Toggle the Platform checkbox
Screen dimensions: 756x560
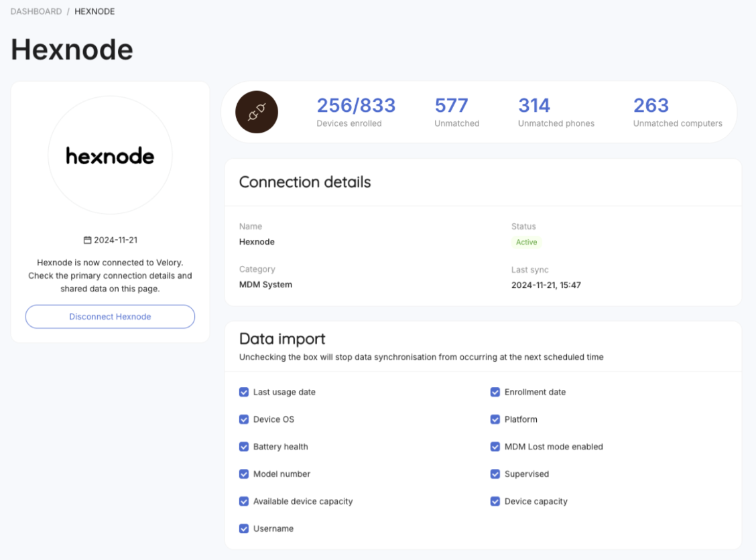click(x=495, y=419)
